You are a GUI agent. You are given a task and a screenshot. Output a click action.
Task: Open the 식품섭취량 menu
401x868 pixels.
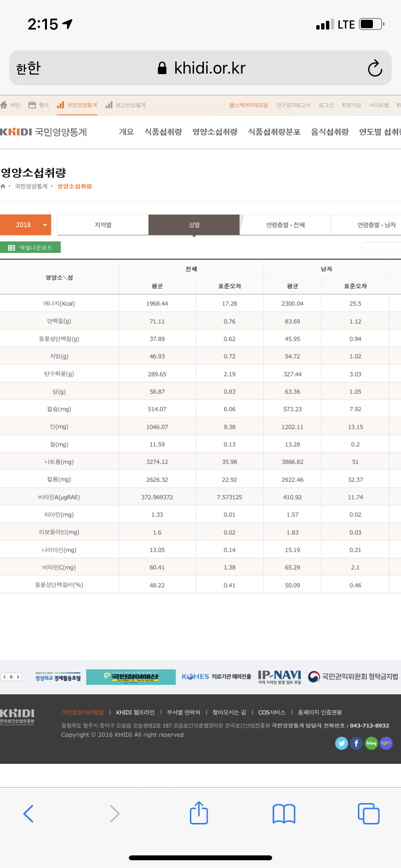click(163, 132)
